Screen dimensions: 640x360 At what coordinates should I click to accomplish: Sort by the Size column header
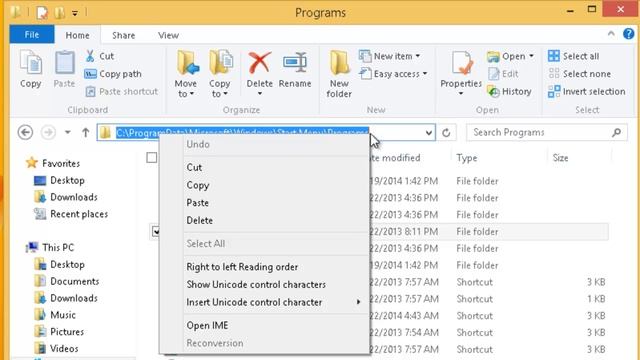click(560, 158)
